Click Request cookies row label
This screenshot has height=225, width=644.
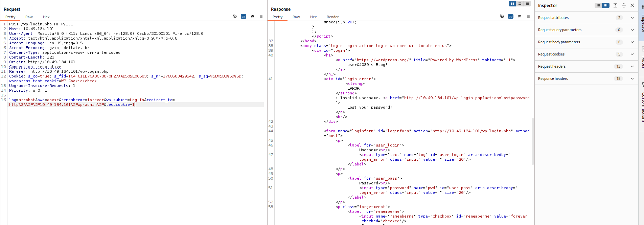551,54
